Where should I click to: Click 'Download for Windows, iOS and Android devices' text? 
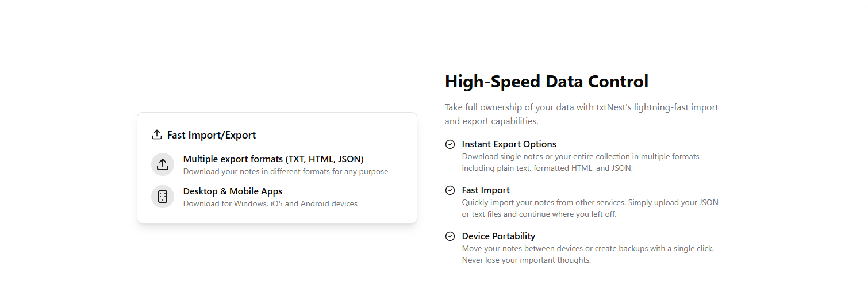[x=270, y=203]
